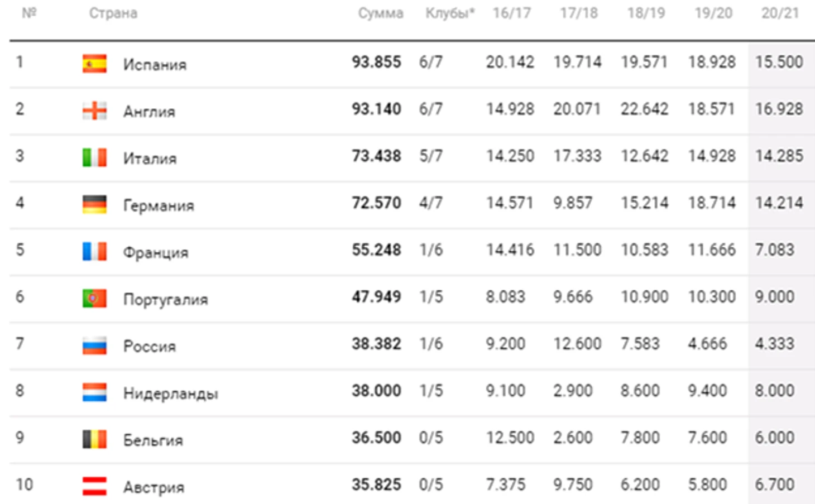
Task: Click the Spain flag icon
Action: click(x=94, y=64)
